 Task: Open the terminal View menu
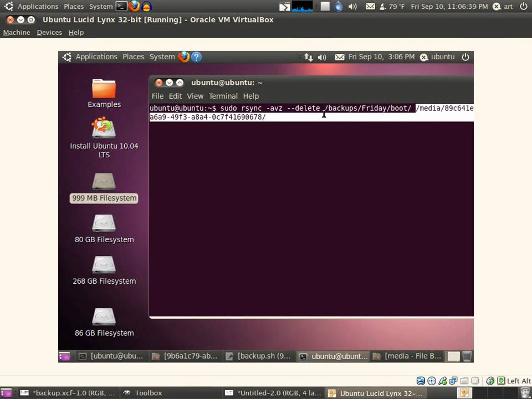[195, 96]
